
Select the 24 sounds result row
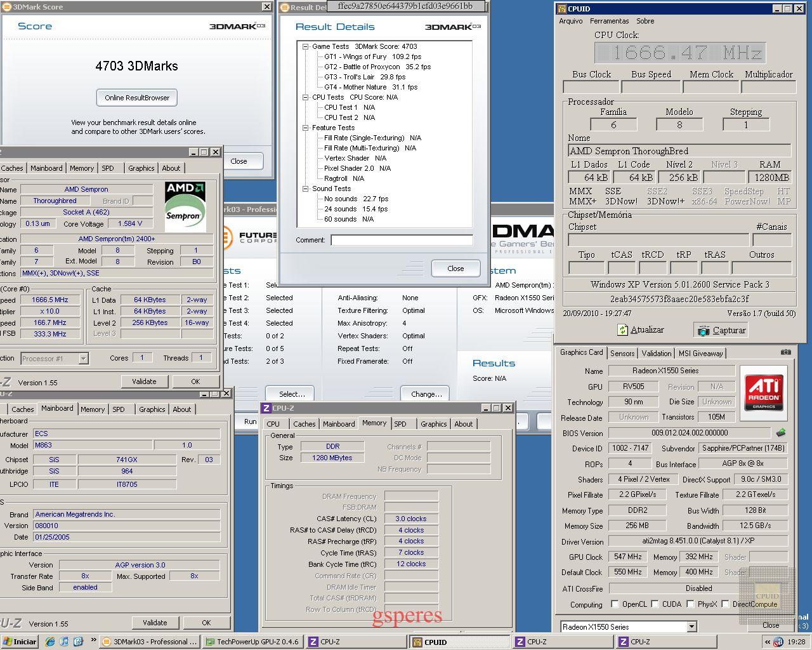pyautogui.click(x=356, y=209)
